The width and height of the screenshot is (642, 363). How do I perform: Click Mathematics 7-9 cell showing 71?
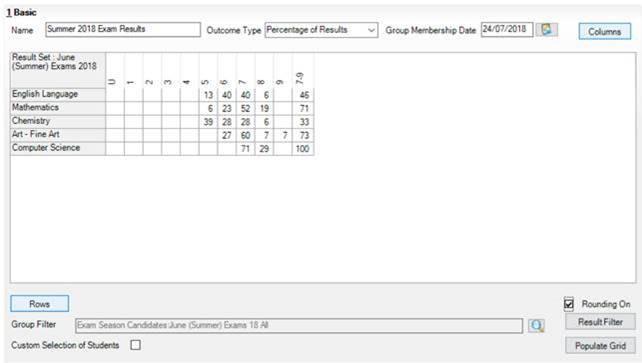click(x=303, y=108)
